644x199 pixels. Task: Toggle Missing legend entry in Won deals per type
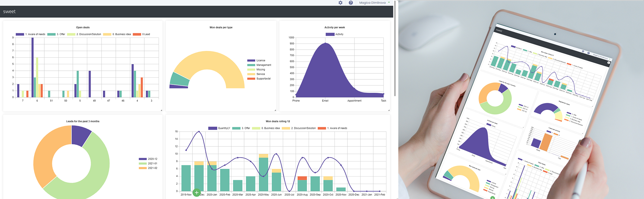[x=256, y=70]
